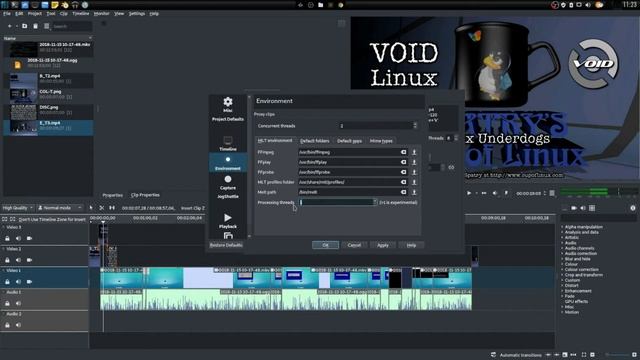Click the Help button in dialog
This screenshot has height=360, width=640.
411,245
